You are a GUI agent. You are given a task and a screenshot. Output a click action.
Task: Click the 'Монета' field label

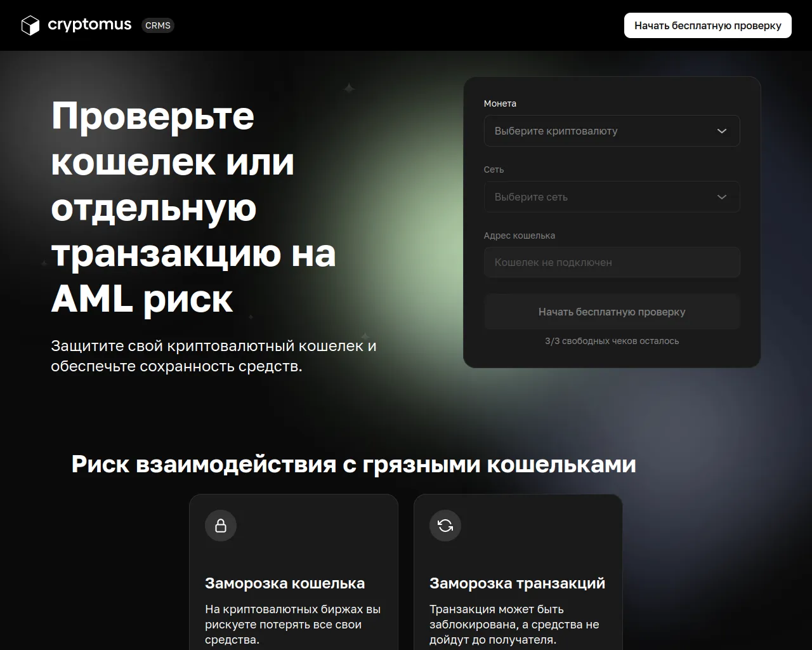pos(500,103)
